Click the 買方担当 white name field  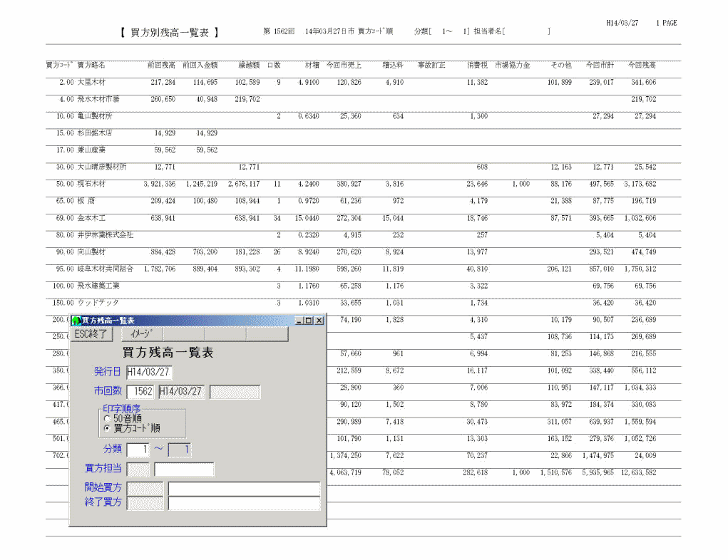point(185,470)
